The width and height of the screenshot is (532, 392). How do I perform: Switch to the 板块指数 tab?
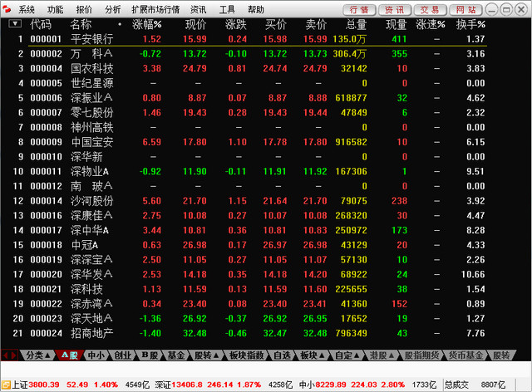click(247, 355)
